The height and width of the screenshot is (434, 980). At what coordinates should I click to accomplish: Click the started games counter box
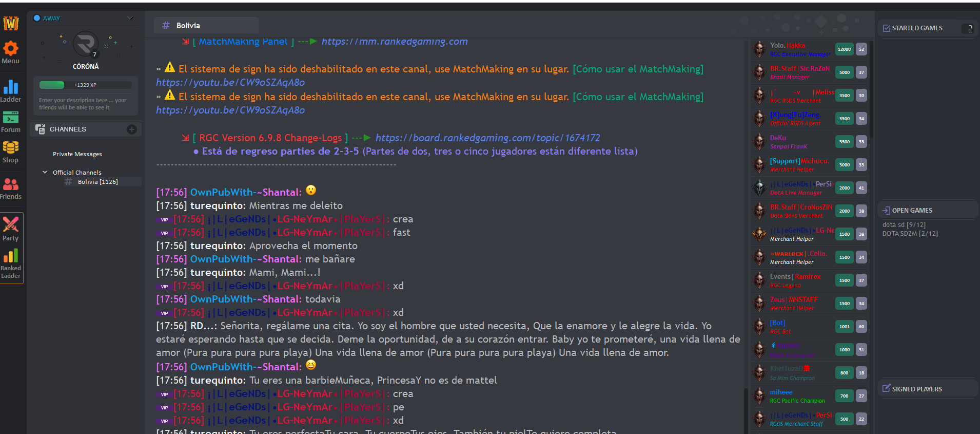969,29
